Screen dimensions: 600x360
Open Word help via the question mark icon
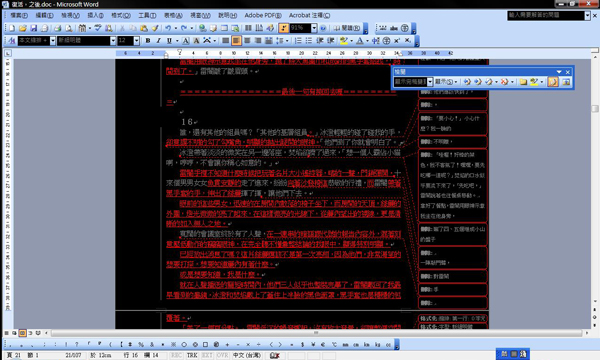point(323,28)
